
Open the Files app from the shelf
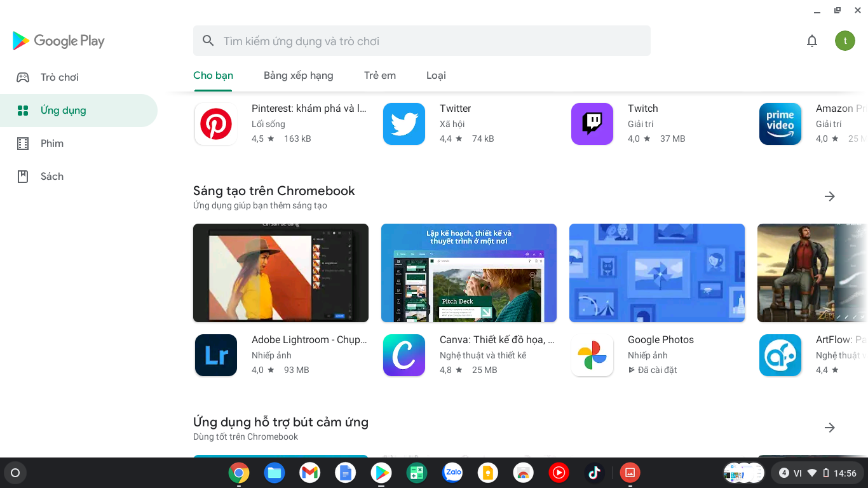tap(275, 473)
